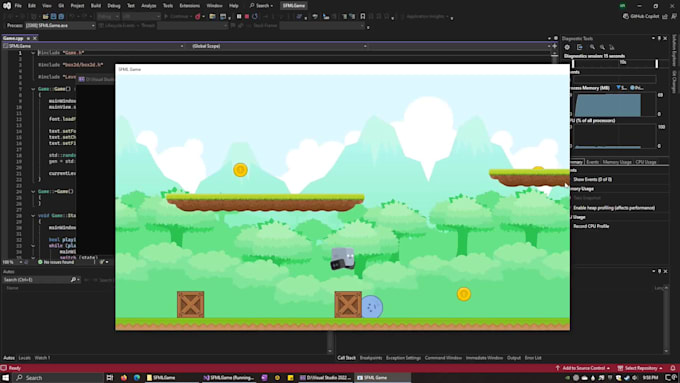The width and height of the screenshot is (680, 383).
Task: Stop debugging with the red square button
Action: coord(247,16)
